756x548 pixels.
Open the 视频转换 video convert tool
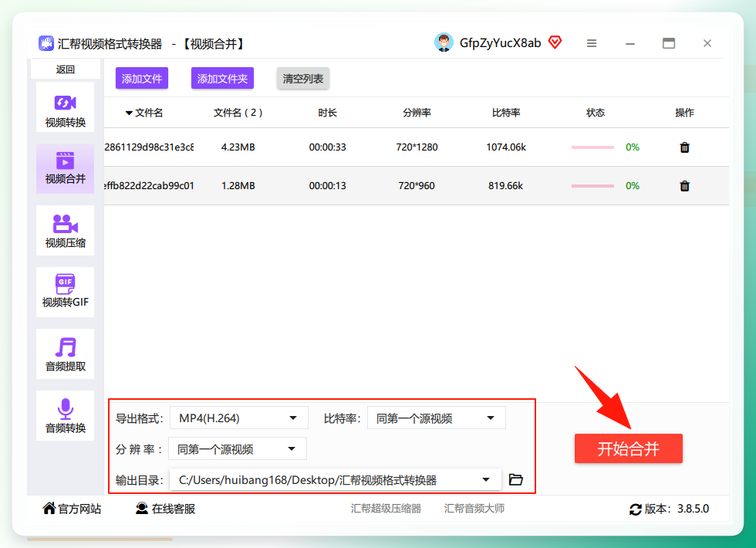click(x=65, y=107)
